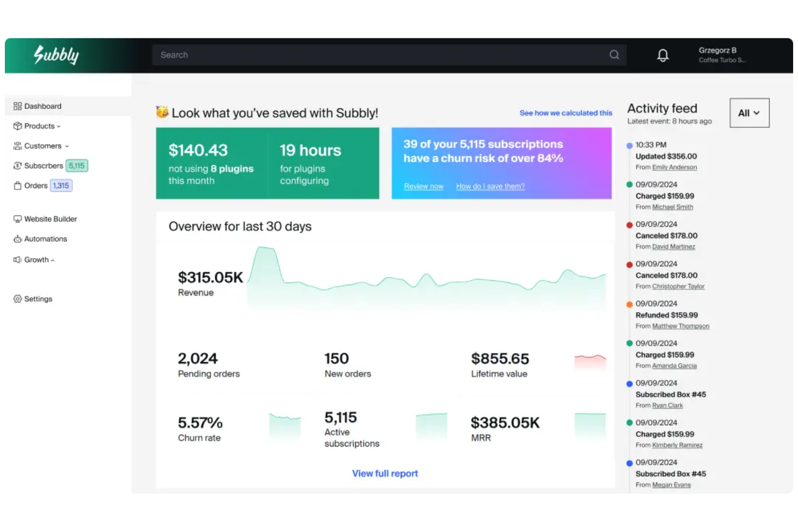Open the Review now link
Viewport: 798px width, 532px height.
coord(423,186)
